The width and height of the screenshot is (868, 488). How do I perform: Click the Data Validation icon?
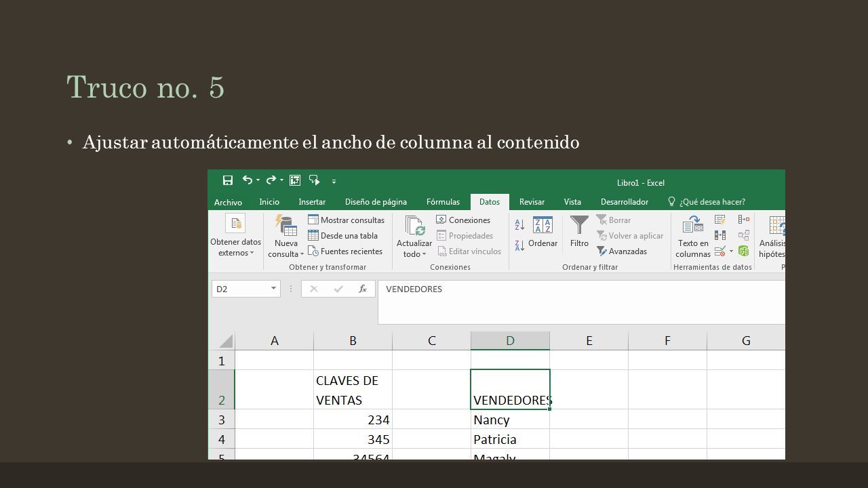point(720,251)
